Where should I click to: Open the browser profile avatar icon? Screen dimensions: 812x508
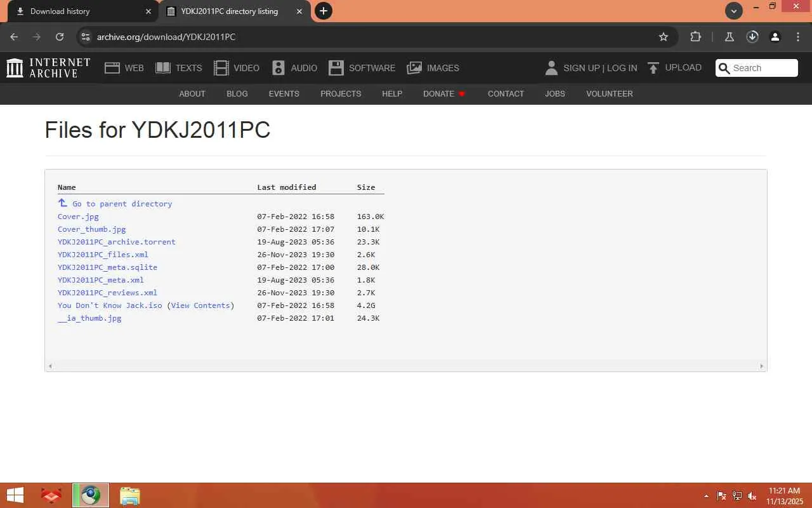pyautogui.click(x=775, y=37)
